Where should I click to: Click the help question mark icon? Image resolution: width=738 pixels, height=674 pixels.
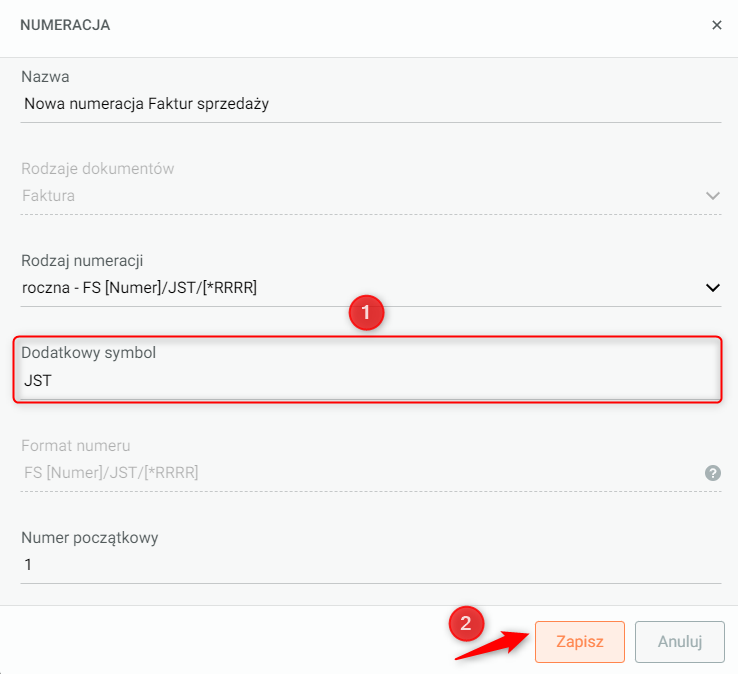(712, 473)
